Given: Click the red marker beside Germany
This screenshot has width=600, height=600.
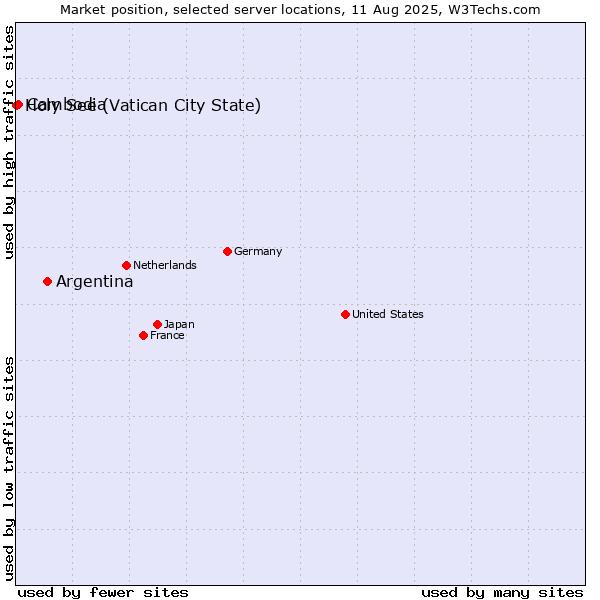Looking at the screenshot, I should pyautogui.click(x=227, y=251).
